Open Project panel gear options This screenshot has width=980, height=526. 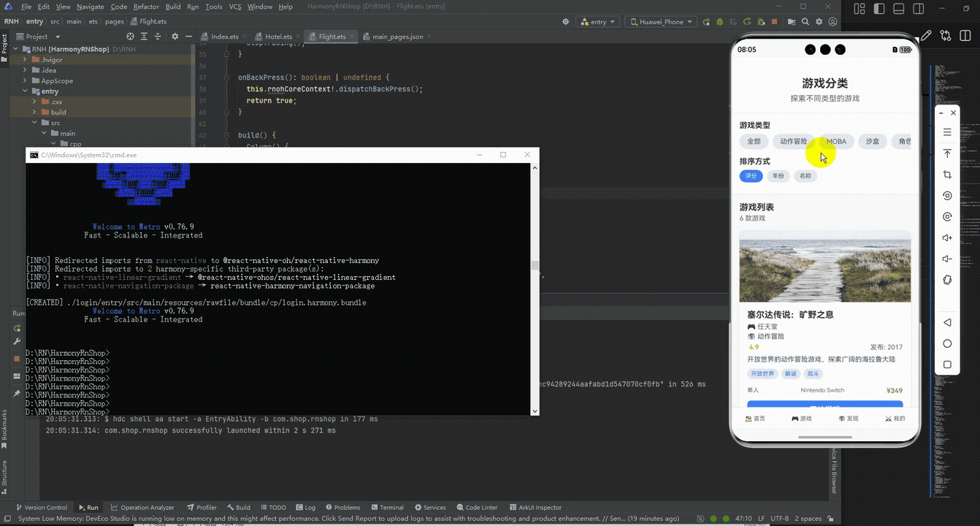pyautogui.click(x=175, y=37)
